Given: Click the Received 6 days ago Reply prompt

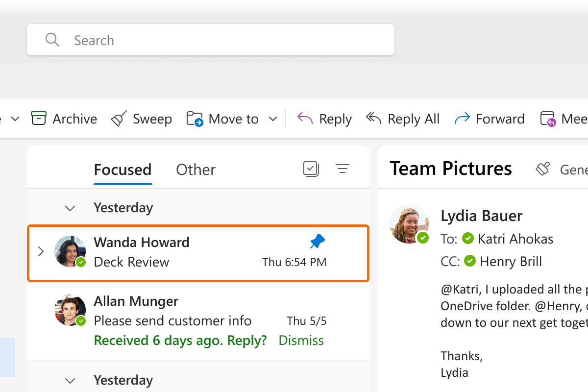Looking at the screenshot, I should (180, 340).
